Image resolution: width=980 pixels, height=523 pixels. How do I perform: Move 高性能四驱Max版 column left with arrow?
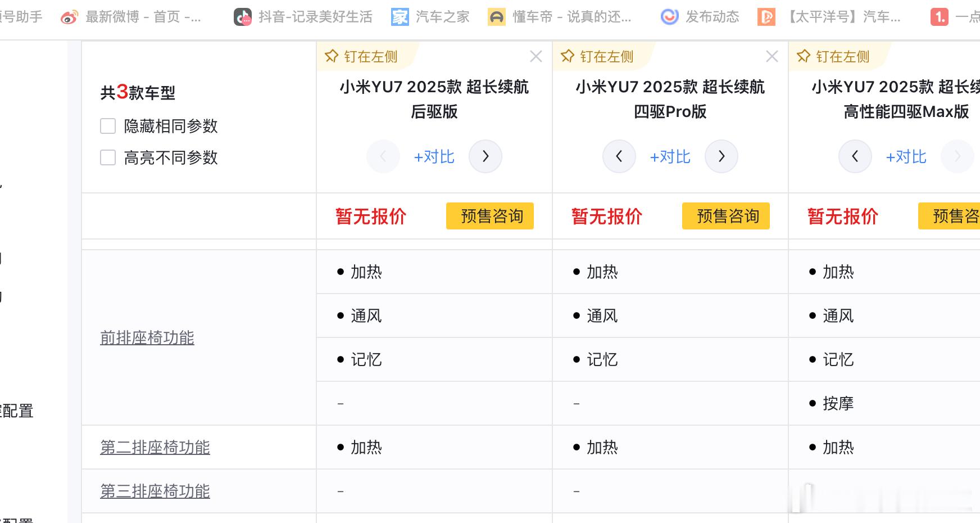point(855,156)
